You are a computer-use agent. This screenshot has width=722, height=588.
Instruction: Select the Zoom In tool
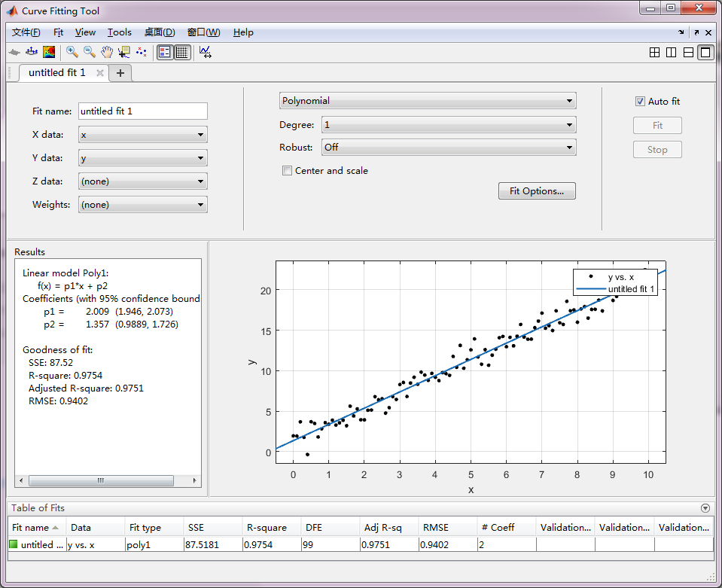72,52
